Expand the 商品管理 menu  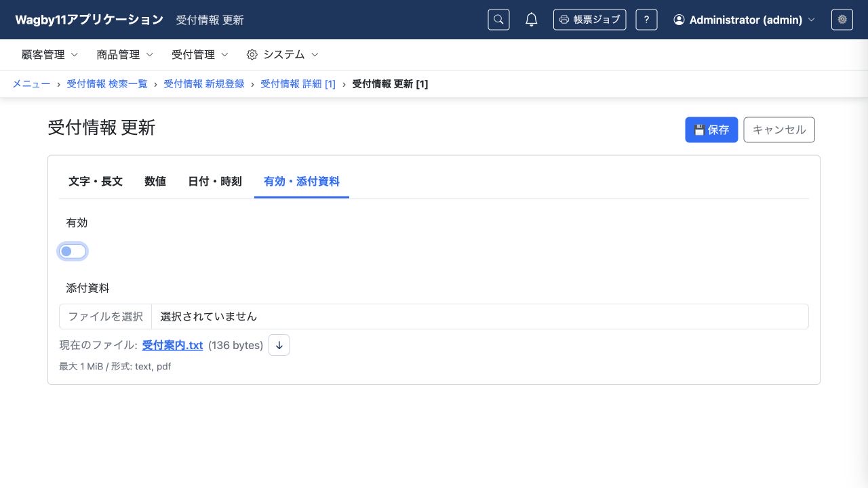(x=125, y=55)
